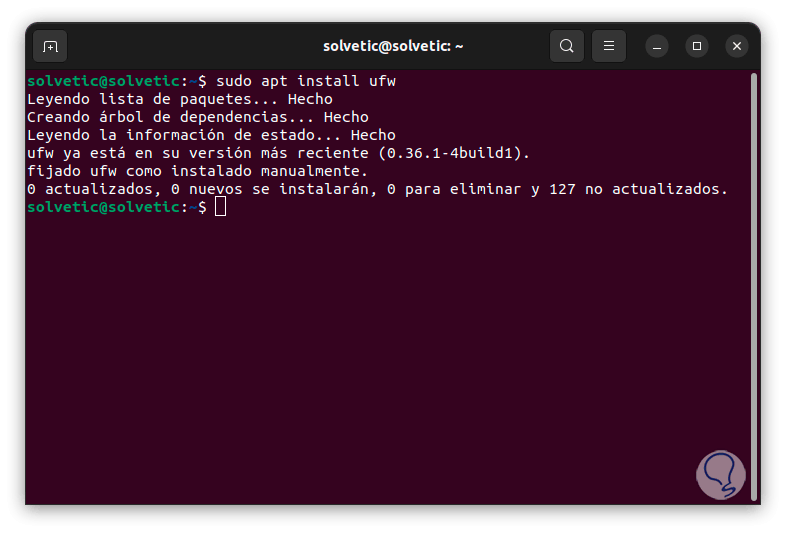Viewport: 786px width, 533px height.
Task: Open a new terminal tab
Action: pyautogui.click(x=50, y=46)
